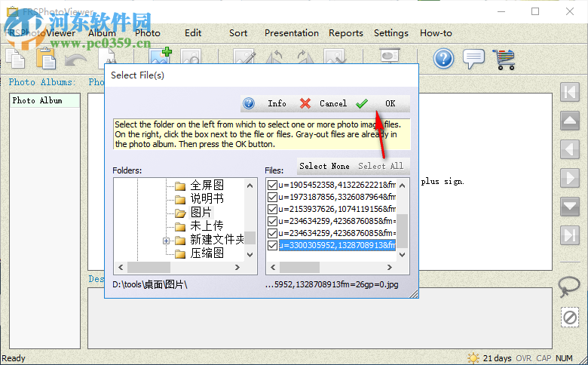Click the speech bubble feedback icon
This screenshot has height=365, width=588.
(473, 59)
